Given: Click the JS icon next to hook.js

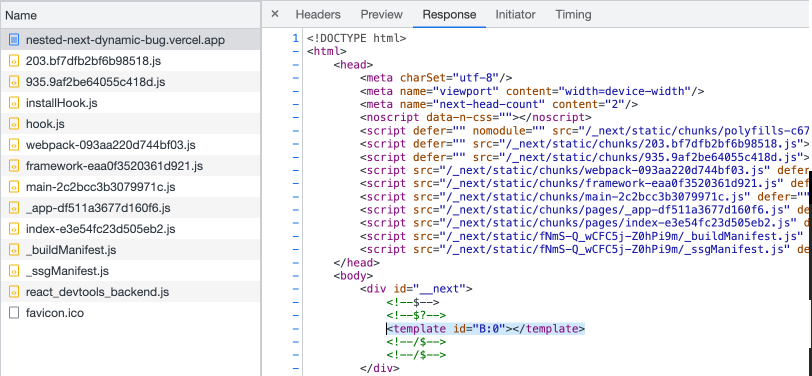Looking at the screenshot, I should click(14, 124).
